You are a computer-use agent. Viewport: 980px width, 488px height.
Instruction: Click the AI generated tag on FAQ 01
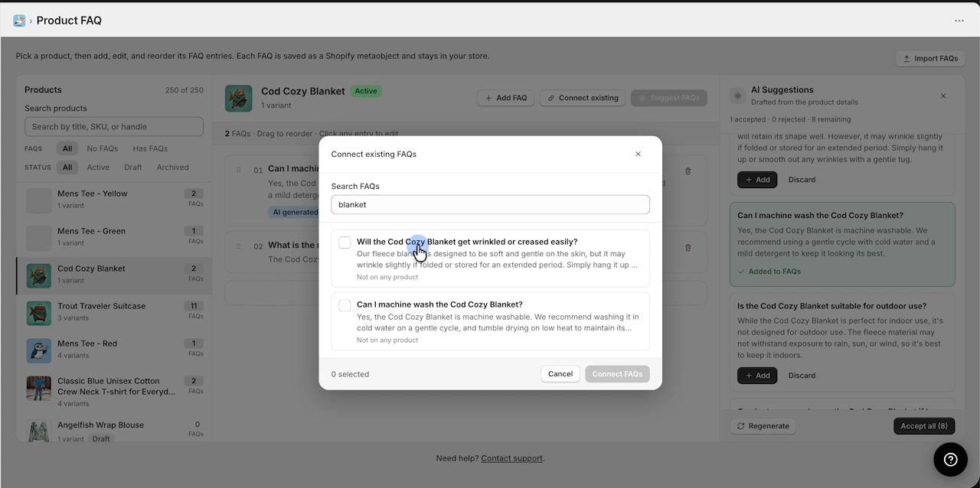pyautogui.click(x=295, y=212)
